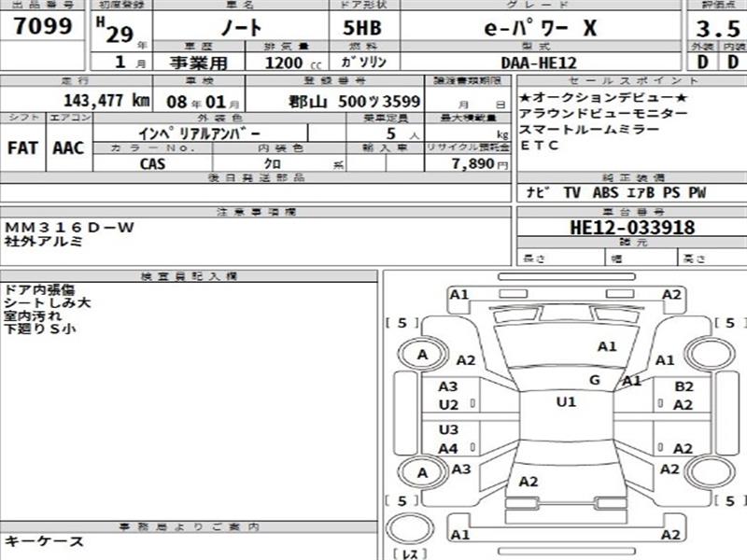Select inspector note 下廻りS小
Screen dimensions: 747x560
(40, 329)
